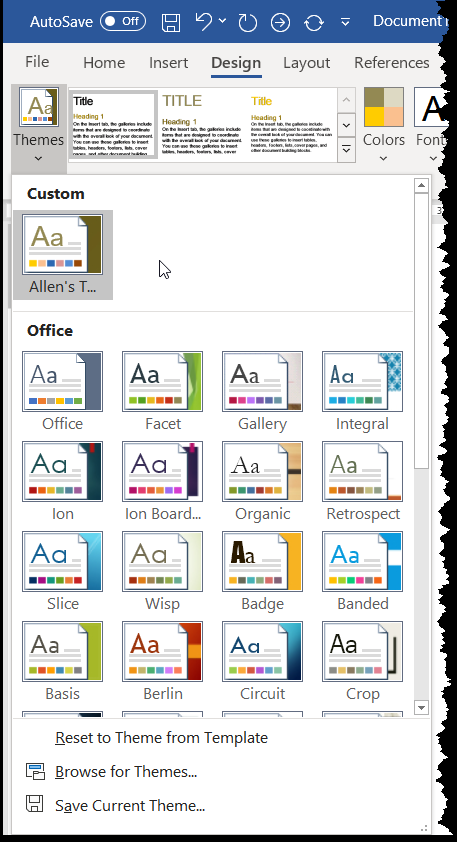Toggle the AutoSave switch
457x842 pixels.
(123, 21)
